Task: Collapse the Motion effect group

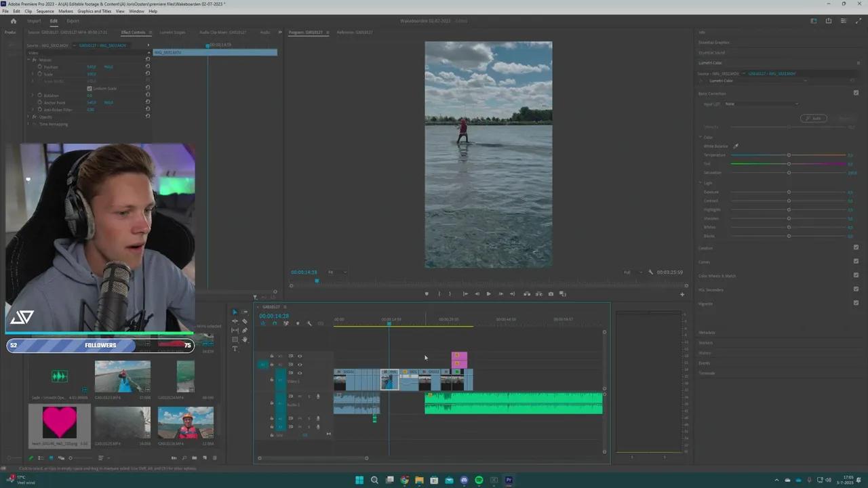Action: tap(28, 60)
